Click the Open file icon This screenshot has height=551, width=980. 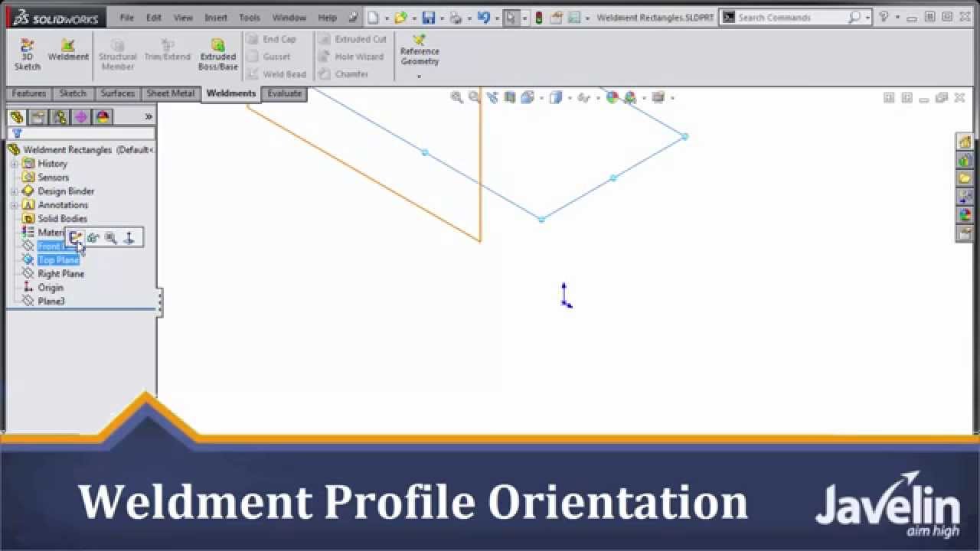point(400,17)
